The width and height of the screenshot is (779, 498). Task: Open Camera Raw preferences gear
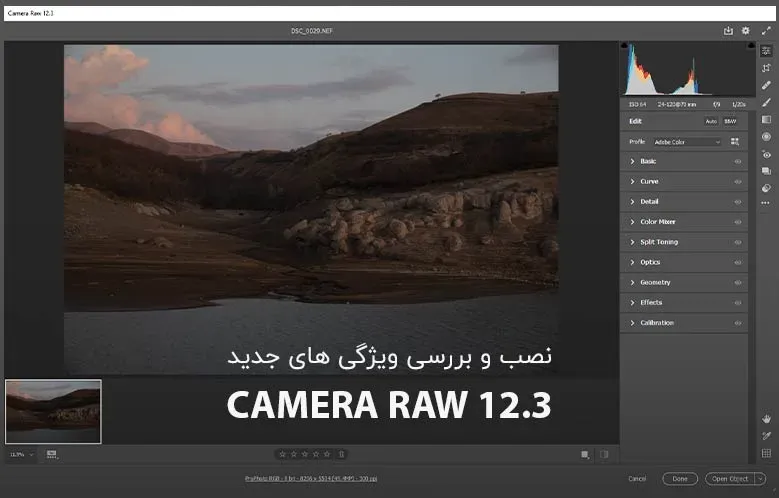pyautogui.click(x=746, y=31)
